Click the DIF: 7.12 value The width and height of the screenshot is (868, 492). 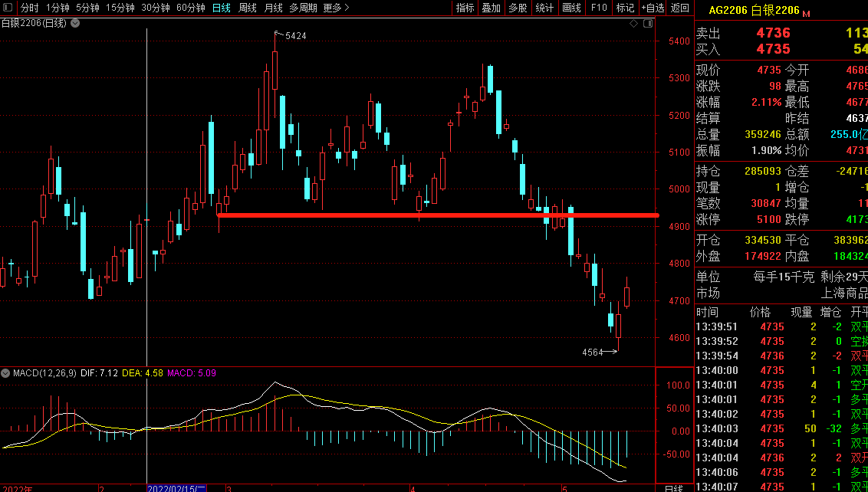pos(99,373)
